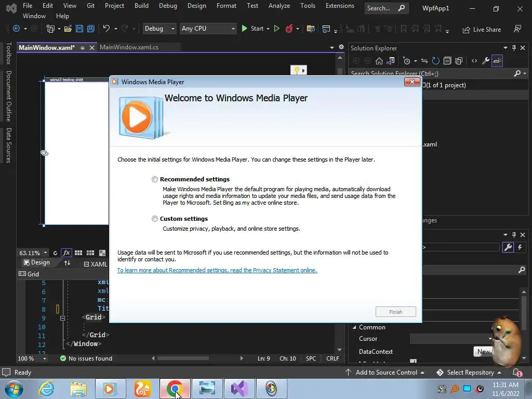The width and height of the screenshot is (532, 399).
Task: Select the Recommended settings radio button
Action: tap(155, 179)
